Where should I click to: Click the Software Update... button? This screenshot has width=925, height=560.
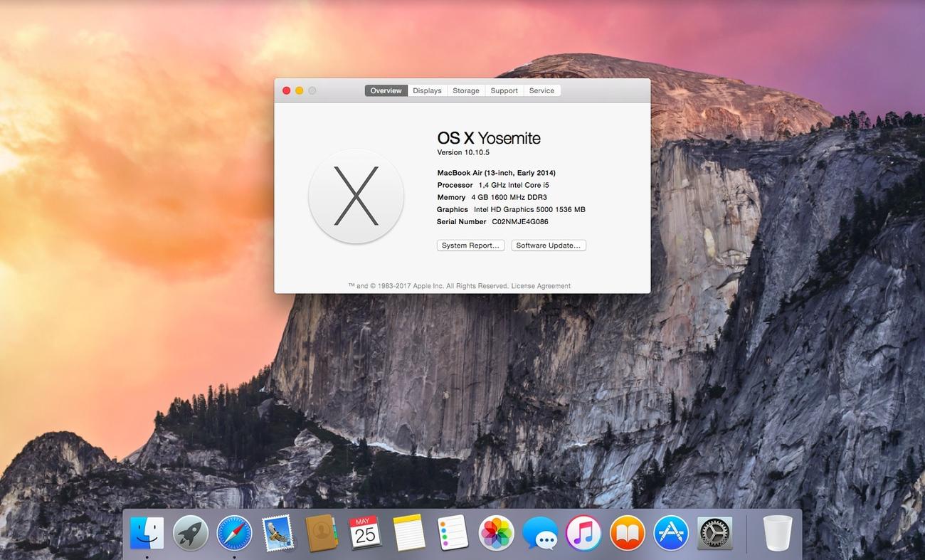[x=549, y=245]
